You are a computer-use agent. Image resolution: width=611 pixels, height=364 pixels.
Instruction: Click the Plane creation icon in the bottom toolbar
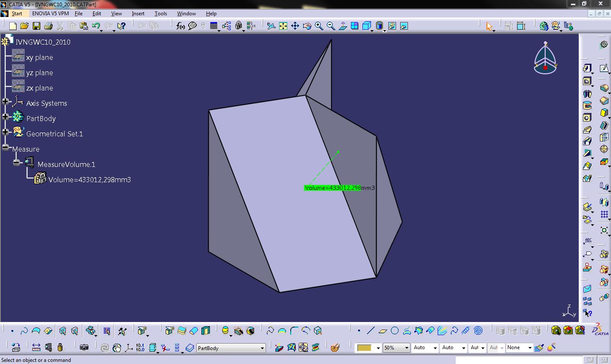[383, 330]
